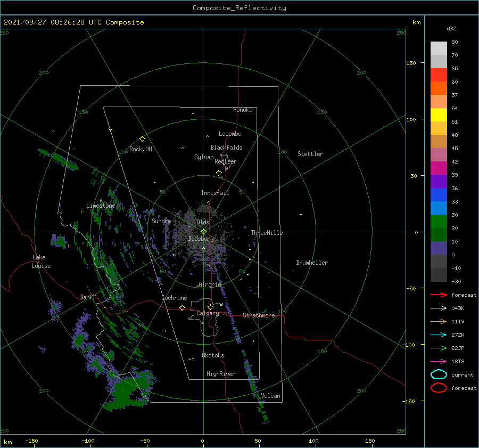479x448 pixels.
Task: Click the RedDeer city label
Action: tap(226, 161)
